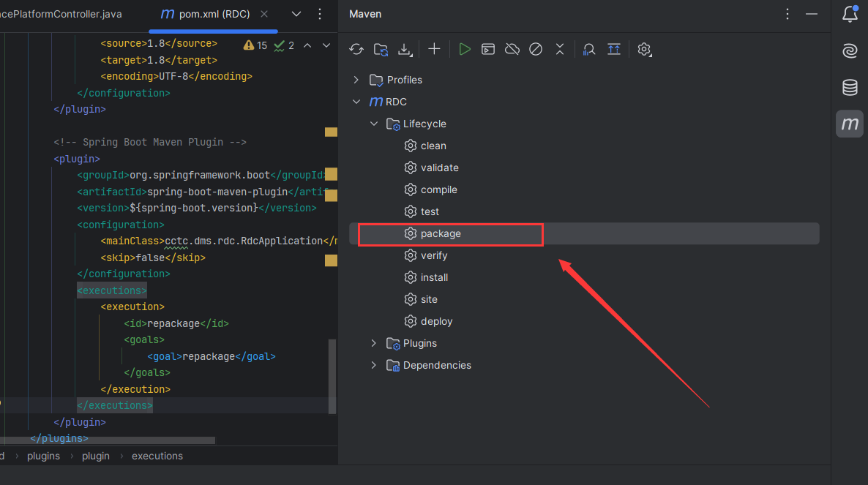The image size is (868, 485).
Task: Close the pom.xml editor tab
Action: coord(264,14)
